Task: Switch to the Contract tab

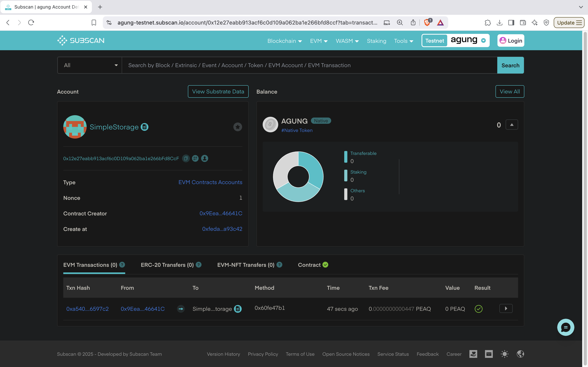Action: 313,265
